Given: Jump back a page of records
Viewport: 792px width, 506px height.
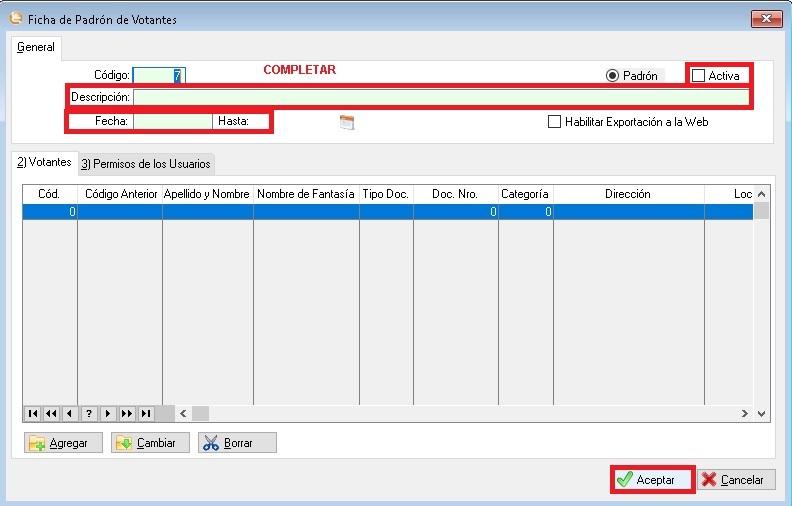Looking at the screenshot, I should click(51, 413).
